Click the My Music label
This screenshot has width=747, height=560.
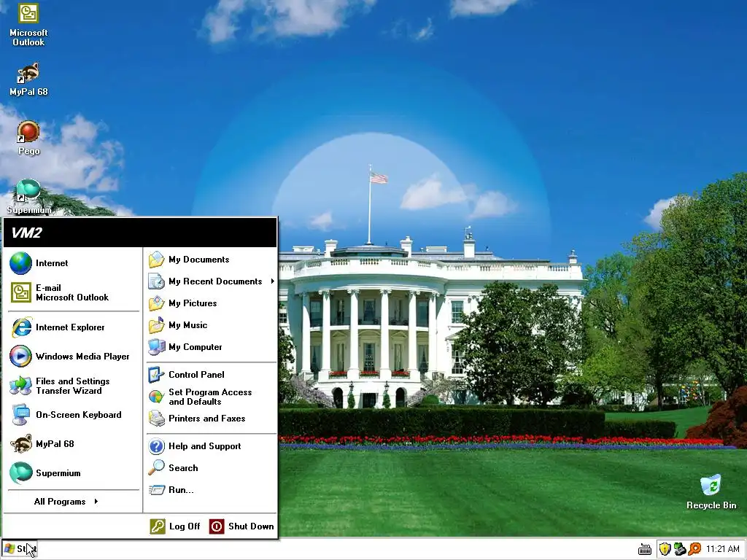[187, 325]
